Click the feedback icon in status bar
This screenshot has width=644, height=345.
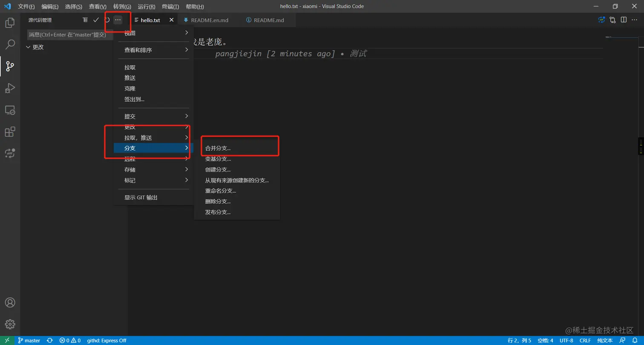[x=622, y=340]
